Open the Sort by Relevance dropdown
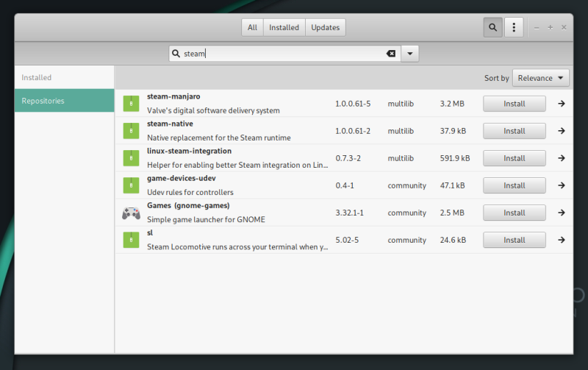Viewport: 588px width, 370px height. [x=542, y=78]
